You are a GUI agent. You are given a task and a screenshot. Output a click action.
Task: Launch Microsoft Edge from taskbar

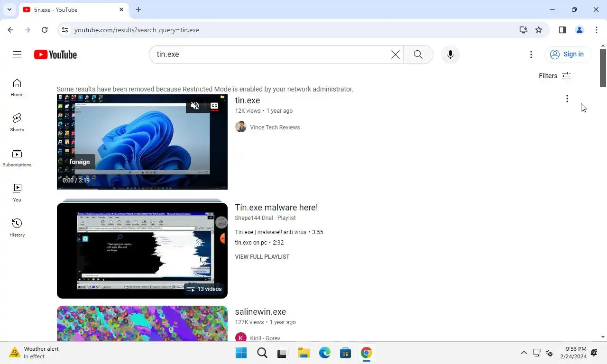(324, 353)
